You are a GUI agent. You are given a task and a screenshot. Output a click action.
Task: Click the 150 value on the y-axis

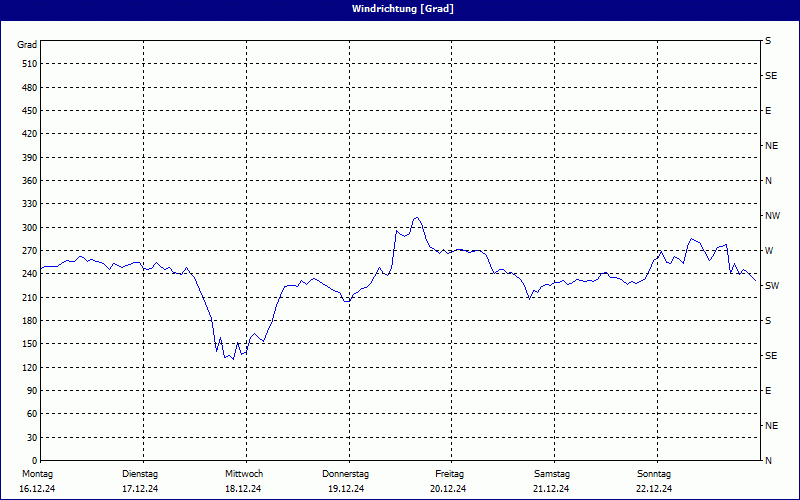pyautogui.click(x=28, y=344)
